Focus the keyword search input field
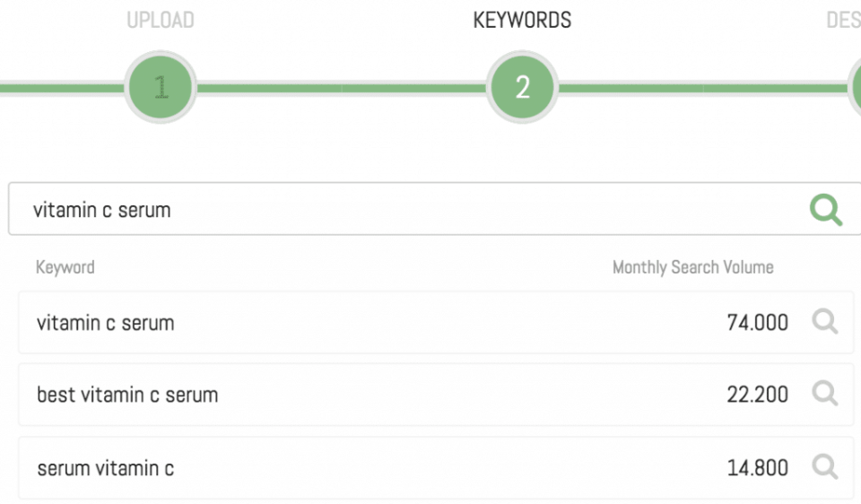This screenshot has height=504, width=861. 404,210
